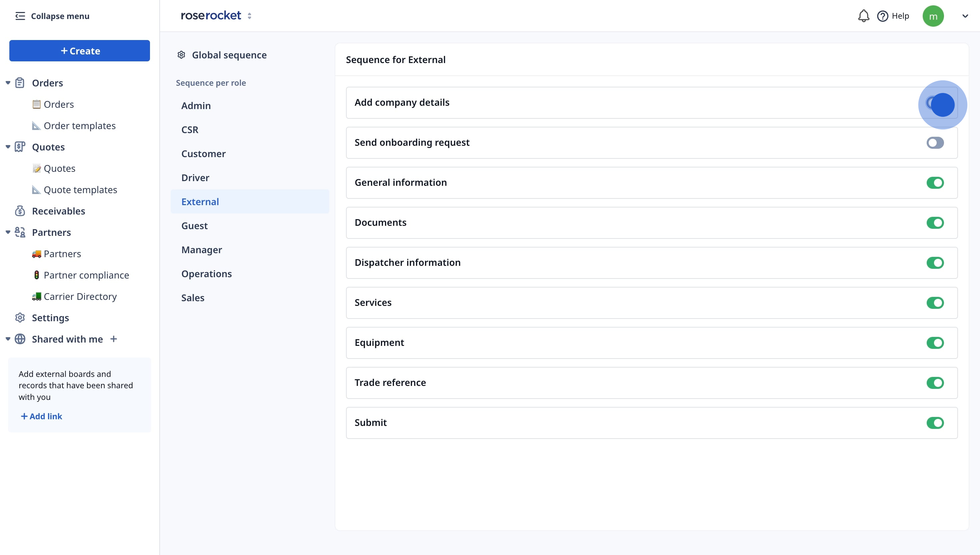Click the Receivables menu label

coord(58,211)
